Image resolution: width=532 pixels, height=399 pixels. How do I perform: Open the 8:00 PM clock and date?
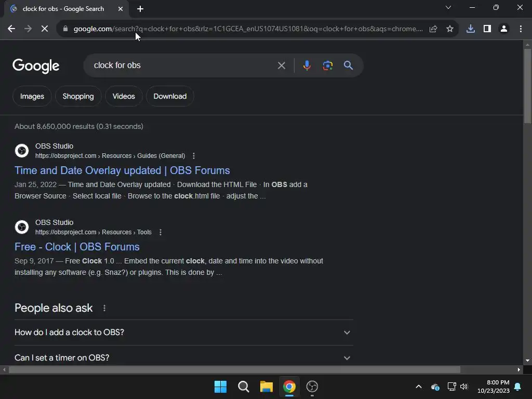(494, 387)
